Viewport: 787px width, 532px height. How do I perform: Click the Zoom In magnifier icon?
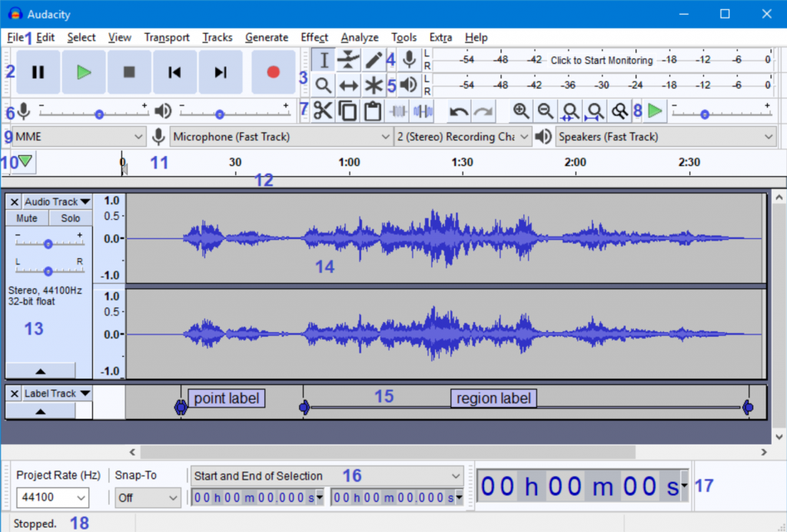[521, 111]
